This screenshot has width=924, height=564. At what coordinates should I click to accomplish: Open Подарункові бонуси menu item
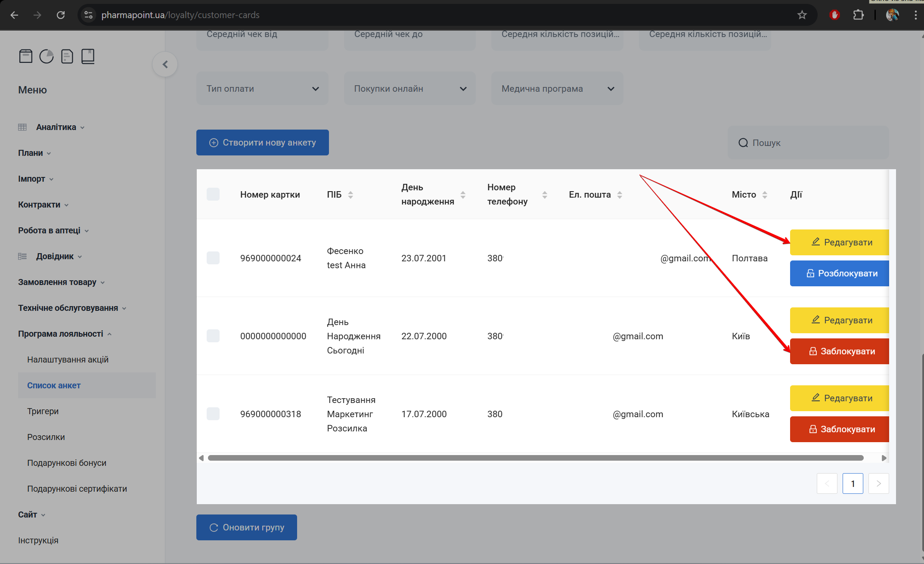tap(67, 463)
